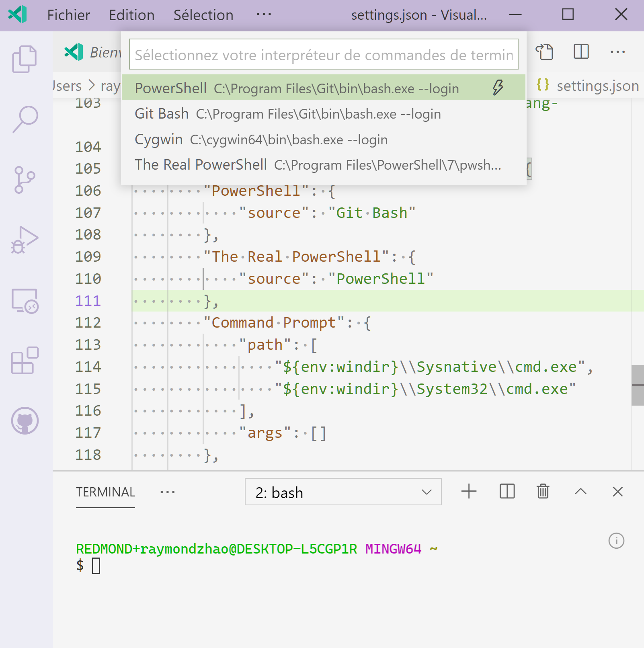The image size is (644, 648).
Task: Click the configure lightning icon on PowerShell row
Action: 498,87
